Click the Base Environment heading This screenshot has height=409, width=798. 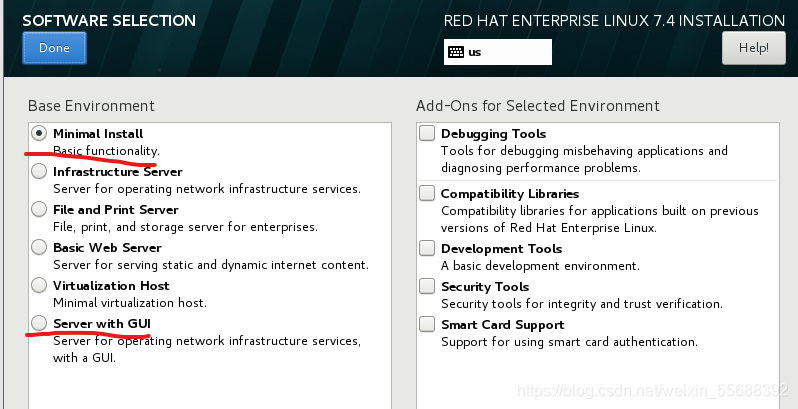click(91, 106)
